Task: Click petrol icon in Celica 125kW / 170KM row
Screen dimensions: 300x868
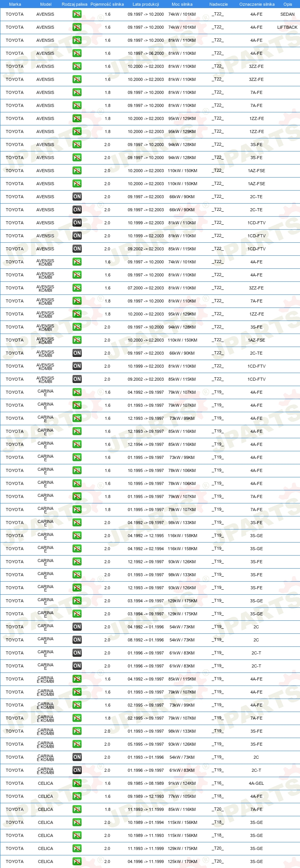Action: (x=77, y=861)
